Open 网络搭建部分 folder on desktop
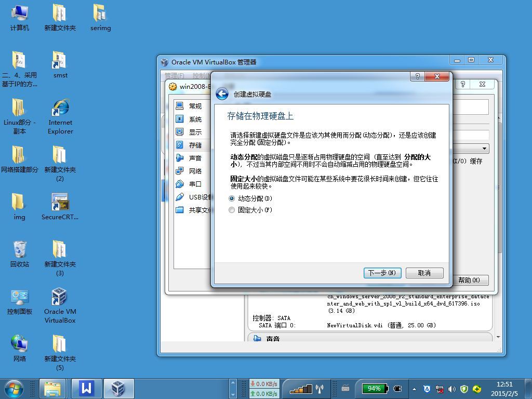Screen dimensions: 532x399 (19, 159)
